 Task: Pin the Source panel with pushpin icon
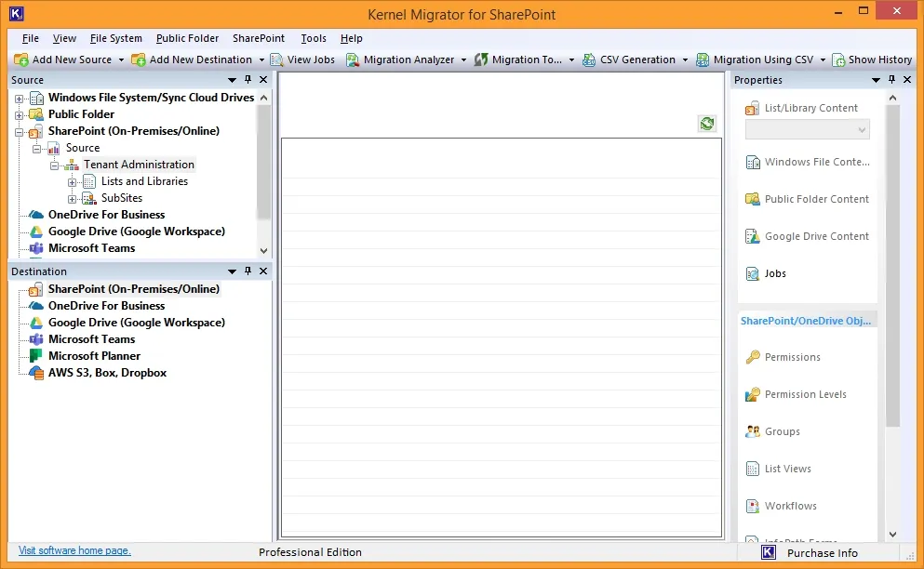[x=248, y=80]
